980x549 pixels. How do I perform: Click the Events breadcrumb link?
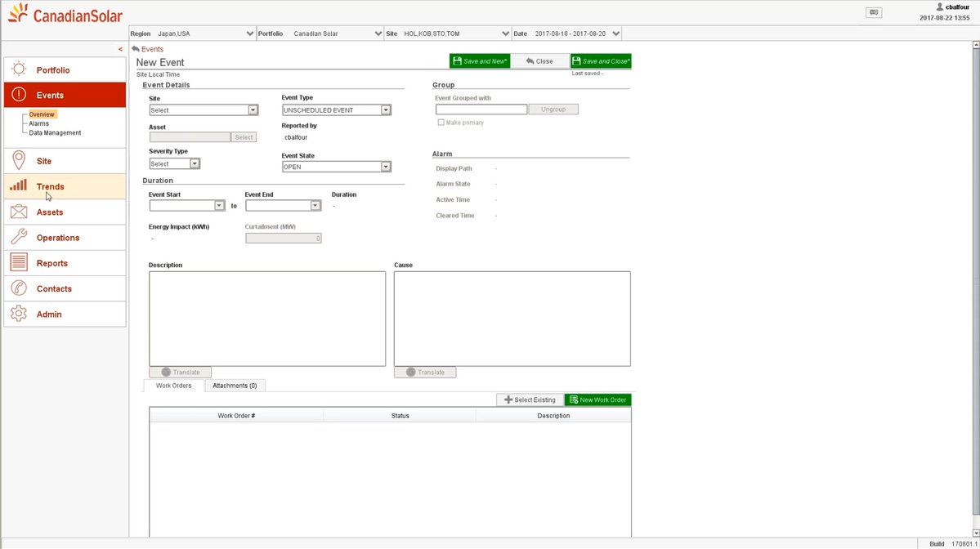click(x=152, y=49)
